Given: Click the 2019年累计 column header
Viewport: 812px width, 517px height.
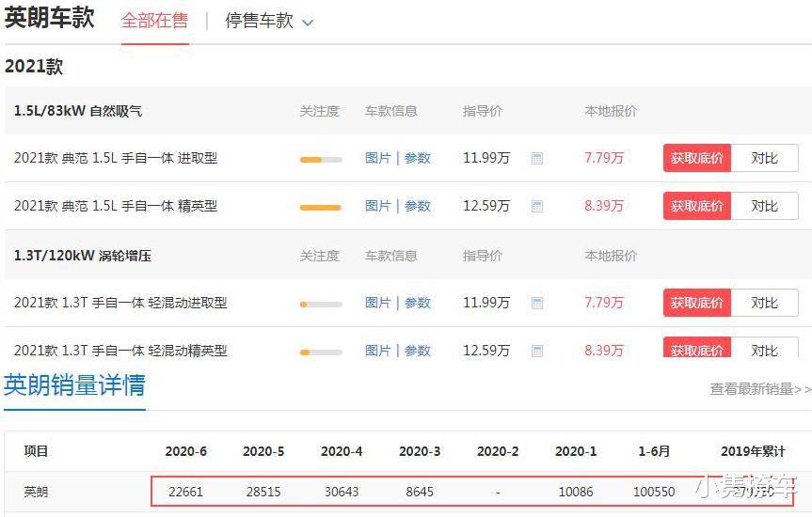Looking at the screenshot, I should click(753, 451).
